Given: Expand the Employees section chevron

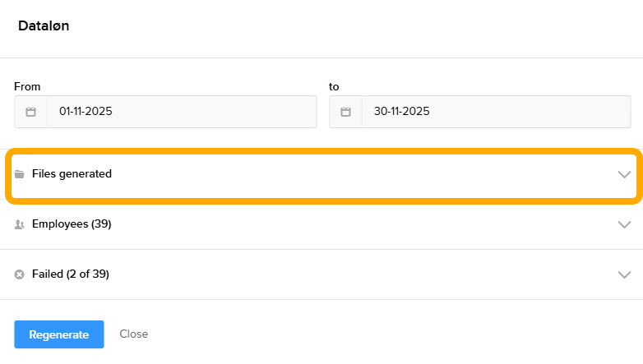Looking at the screenshot, I should pos(624,224).
